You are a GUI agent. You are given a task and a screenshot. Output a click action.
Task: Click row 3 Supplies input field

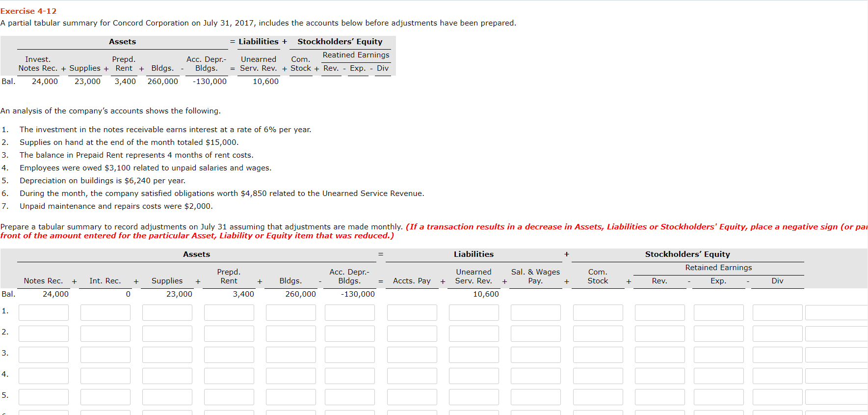pos(167,355)
